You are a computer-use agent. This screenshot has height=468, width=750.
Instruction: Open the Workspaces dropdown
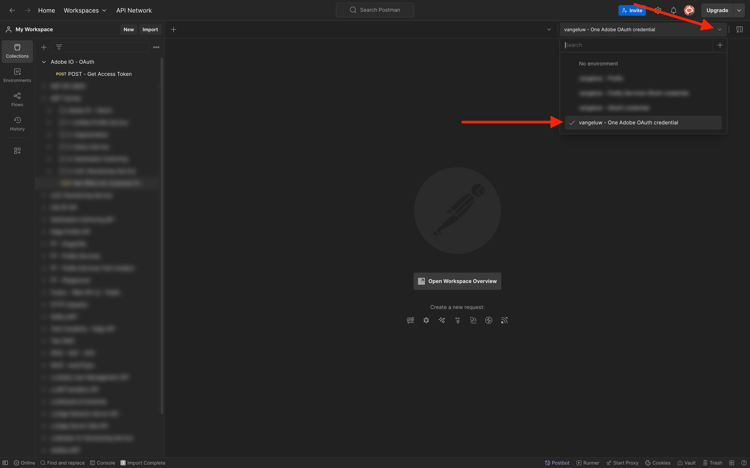[85, 10]
